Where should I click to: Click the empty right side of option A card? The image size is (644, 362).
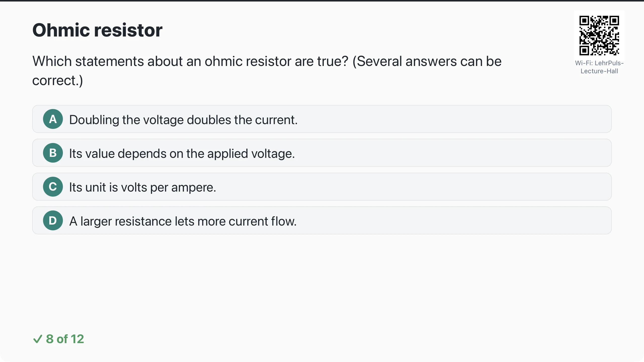453,119
